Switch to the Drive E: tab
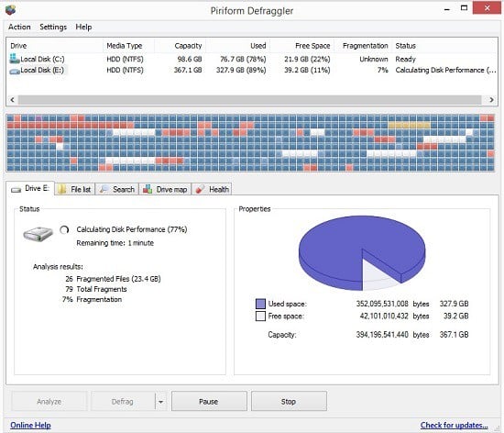 pos(30,188)
